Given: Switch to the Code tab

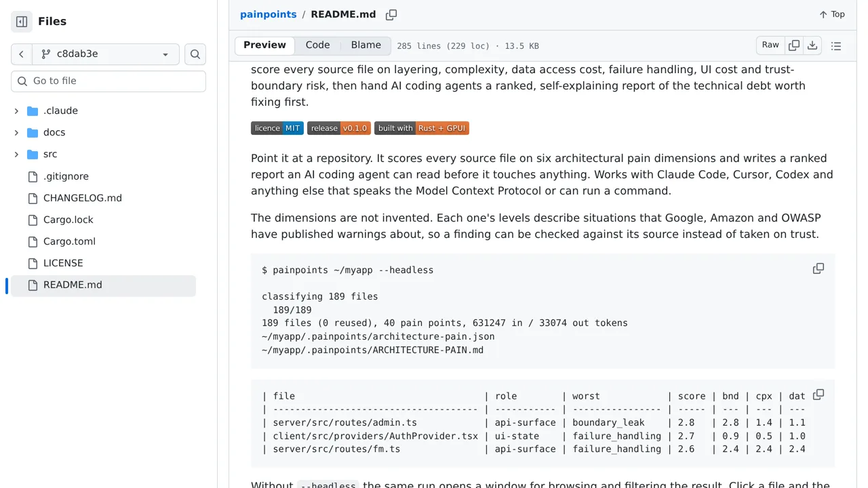Looking at the screenshot, I should (x=317, y=45).
